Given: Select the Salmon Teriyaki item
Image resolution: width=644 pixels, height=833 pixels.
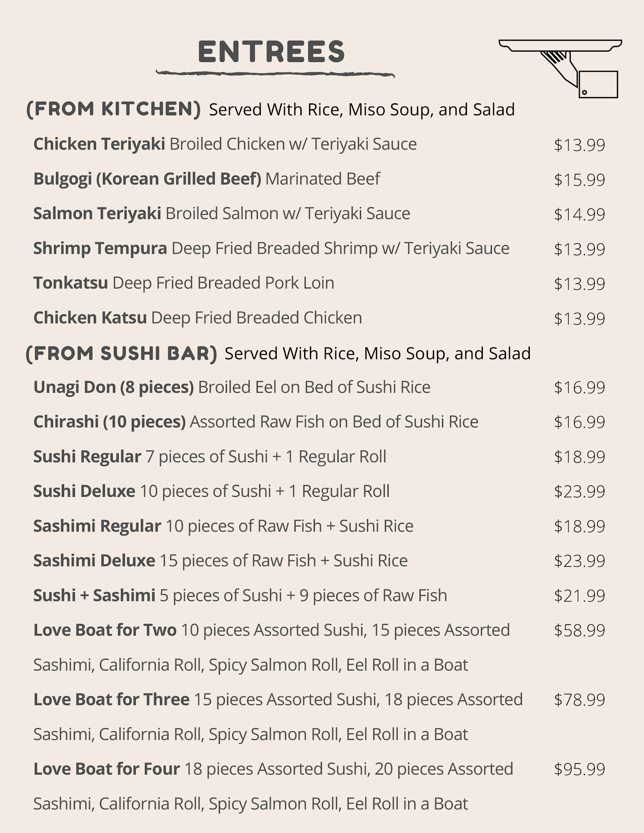Looking at the screenshot, I should tap(97, 214).
